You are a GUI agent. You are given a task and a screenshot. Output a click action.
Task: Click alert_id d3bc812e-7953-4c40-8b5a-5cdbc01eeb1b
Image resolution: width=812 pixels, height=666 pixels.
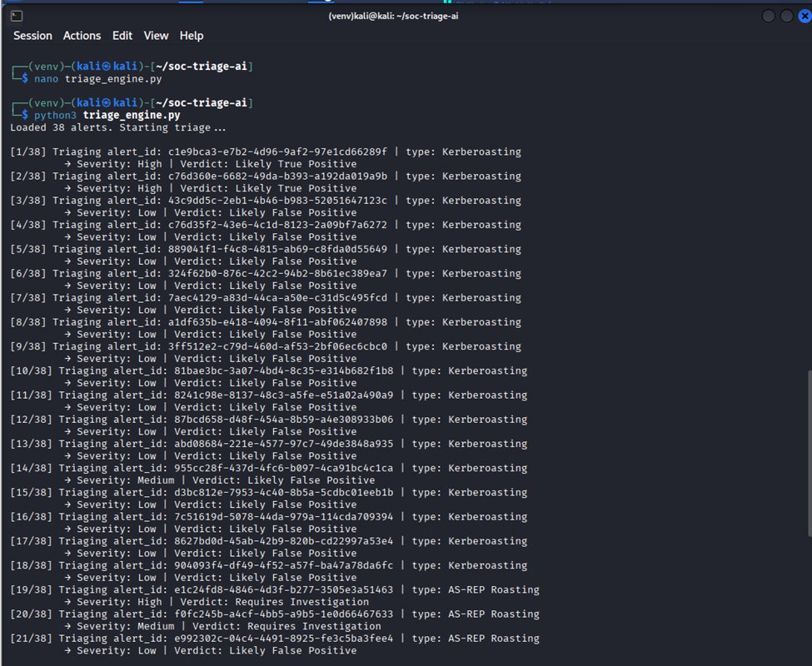tap(283, 492)
